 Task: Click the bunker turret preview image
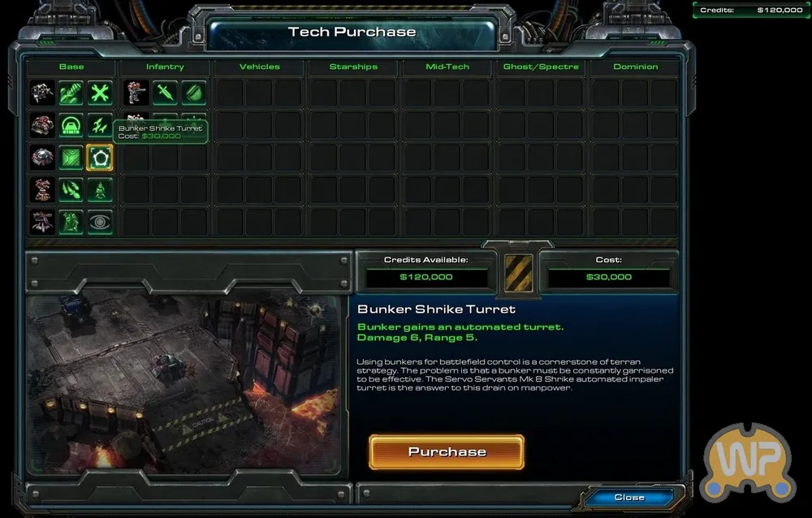click(x=184, y=384)
